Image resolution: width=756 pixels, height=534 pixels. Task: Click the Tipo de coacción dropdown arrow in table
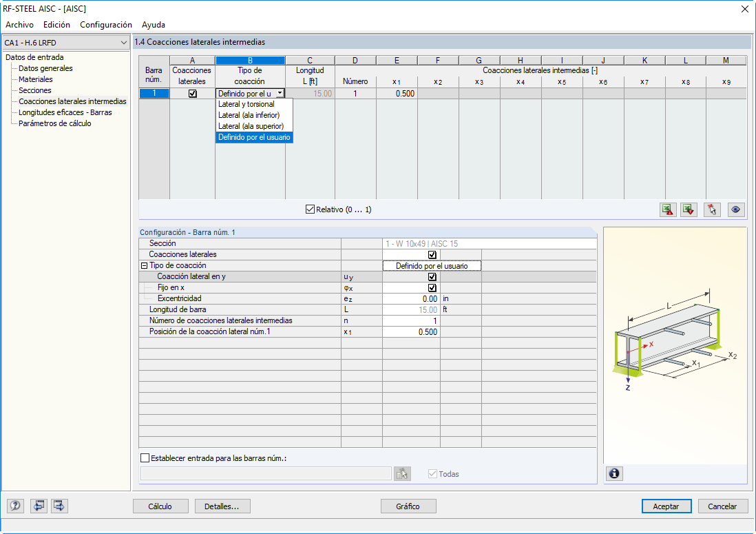[280, 94]
